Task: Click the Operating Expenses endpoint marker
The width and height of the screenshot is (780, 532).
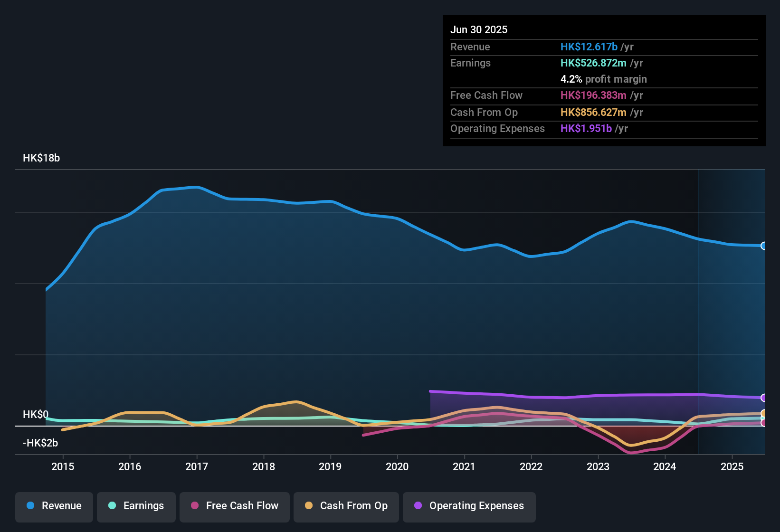Action: (764, 398)
